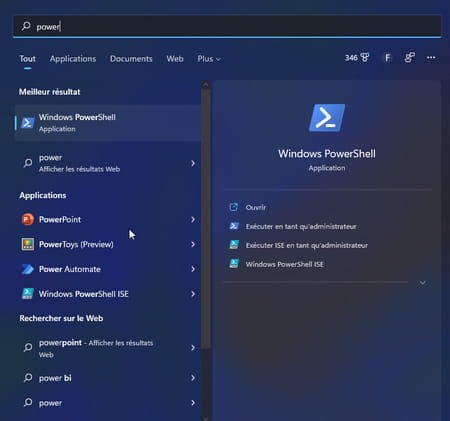Click the search magnifier icon in search box
Viewport: 450px width, 421px height.
[26, 26]
